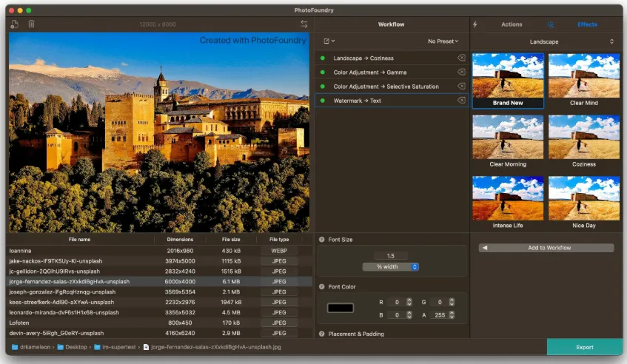The width and height of the screenshot is (627, 364).
Task: Switch to the Effects tab
Action: click(587, 24)
